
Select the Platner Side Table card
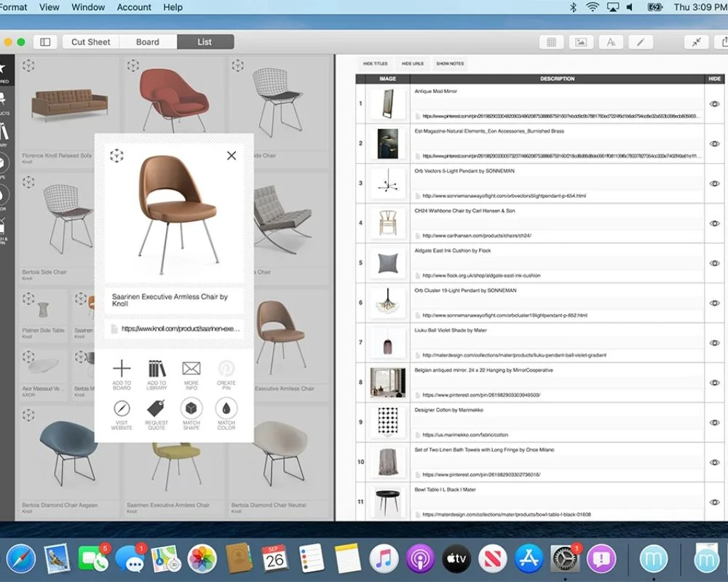click(43, 314)
